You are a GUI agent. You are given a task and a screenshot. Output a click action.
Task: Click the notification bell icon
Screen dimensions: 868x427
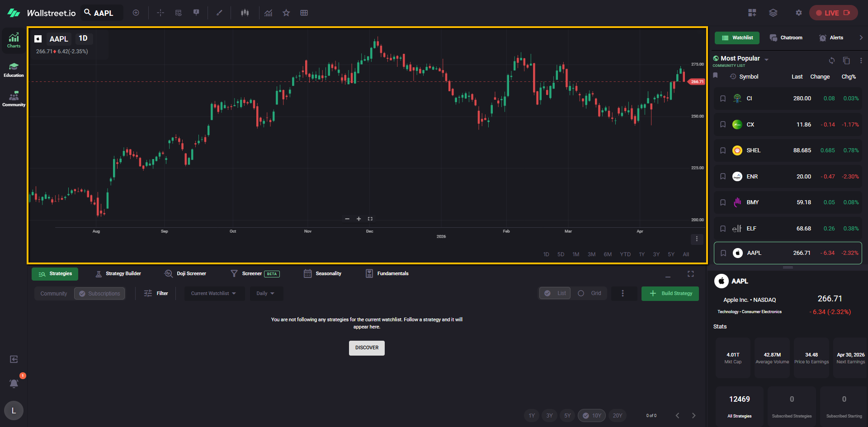click(14, 383)
